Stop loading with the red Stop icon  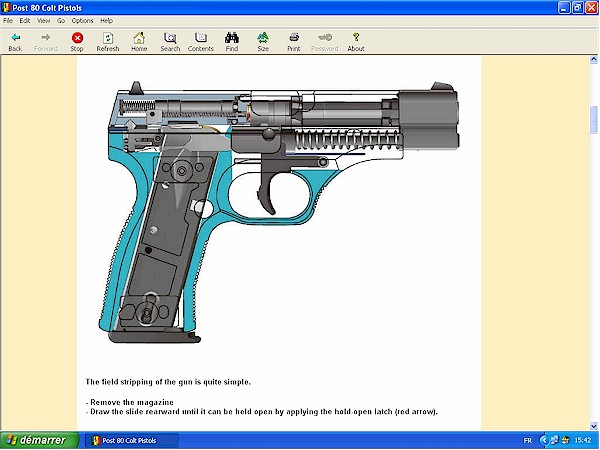pyautogui.click(x=77, y=41)
